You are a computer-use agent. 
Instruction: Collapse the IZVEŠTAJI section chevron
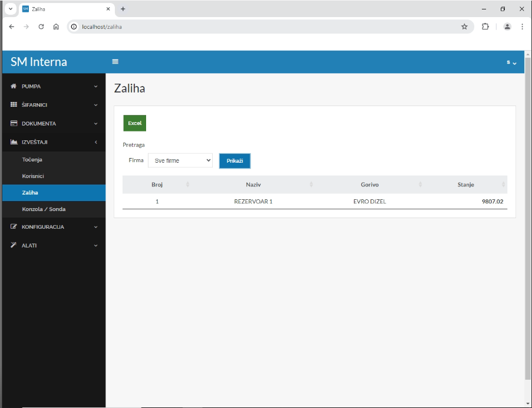point(95,142)
